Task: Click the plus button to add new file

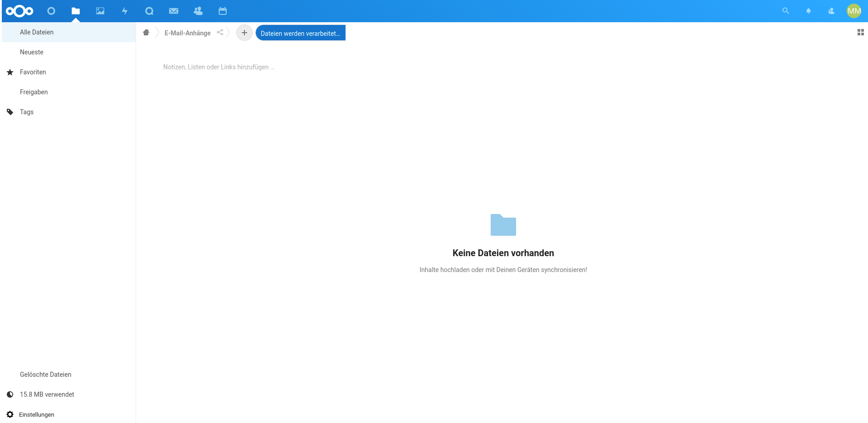Action: tap(244, 33)
